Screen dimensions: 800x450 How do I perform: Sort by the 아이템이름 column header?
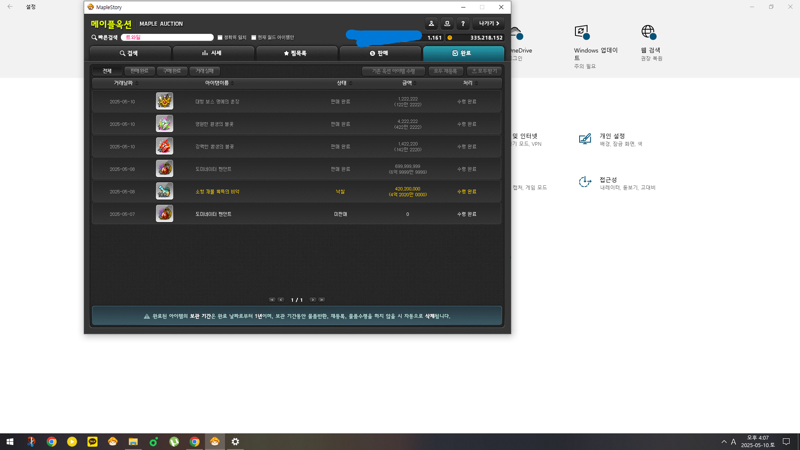(217, 83)
